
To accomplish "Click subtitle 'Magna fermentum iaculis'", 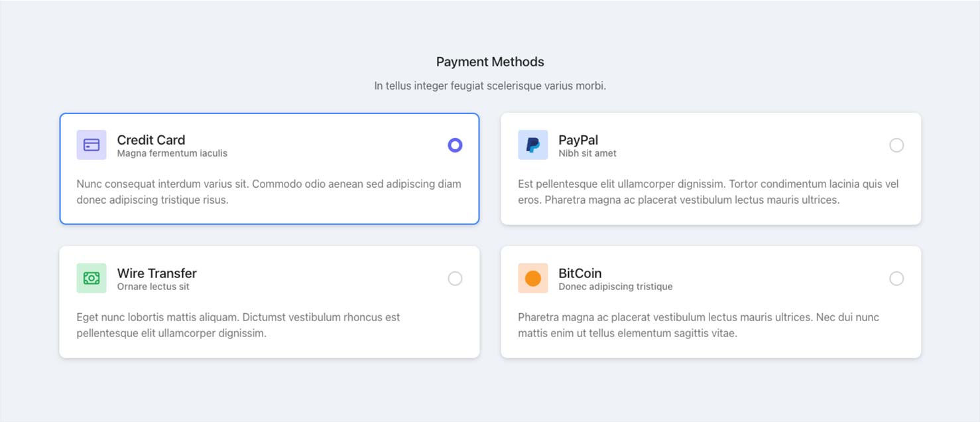I will 172,153.
